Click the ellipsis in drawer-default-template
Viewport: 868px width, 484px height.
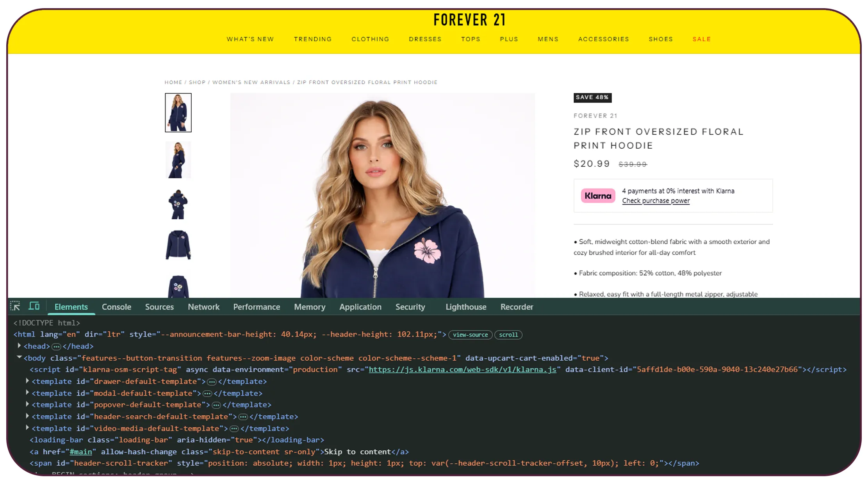point(212,382)
